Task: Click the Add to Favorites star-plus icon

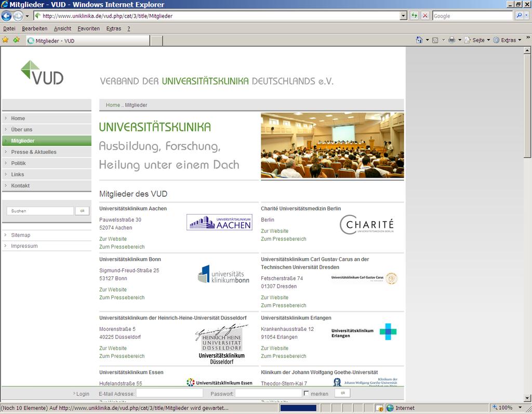Action: click(16, 40)
